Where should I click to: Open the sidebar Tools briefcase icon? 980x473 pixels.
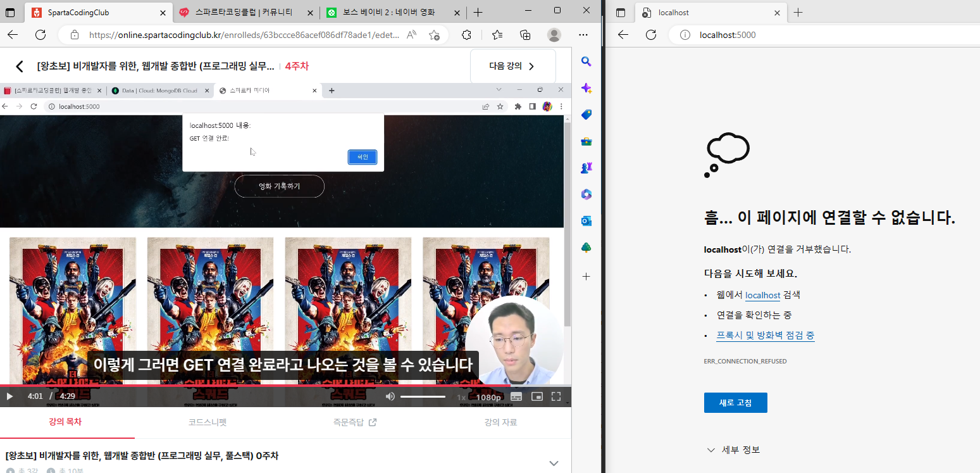point(586,141)
